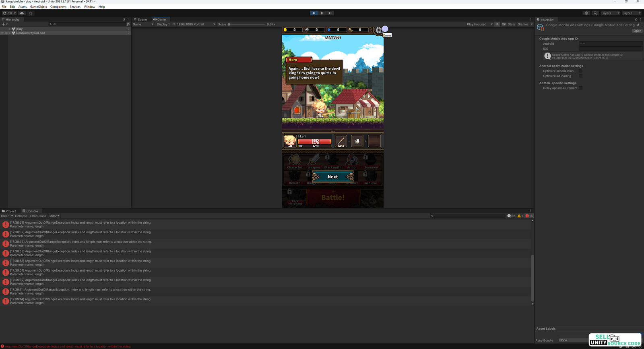Toggle the Mute Audio icon in Game view

pyautogui.click(x=497, y=24)
